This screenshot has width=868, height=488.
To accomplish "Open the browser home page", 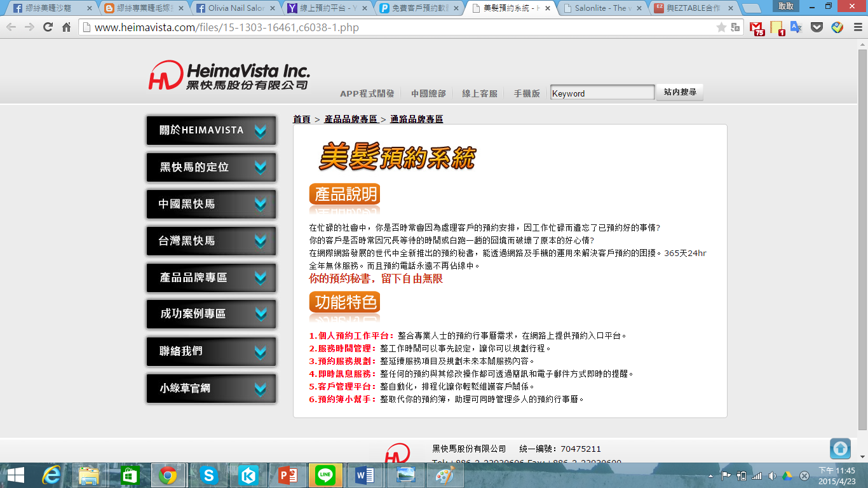I will (x=66, y=27).
